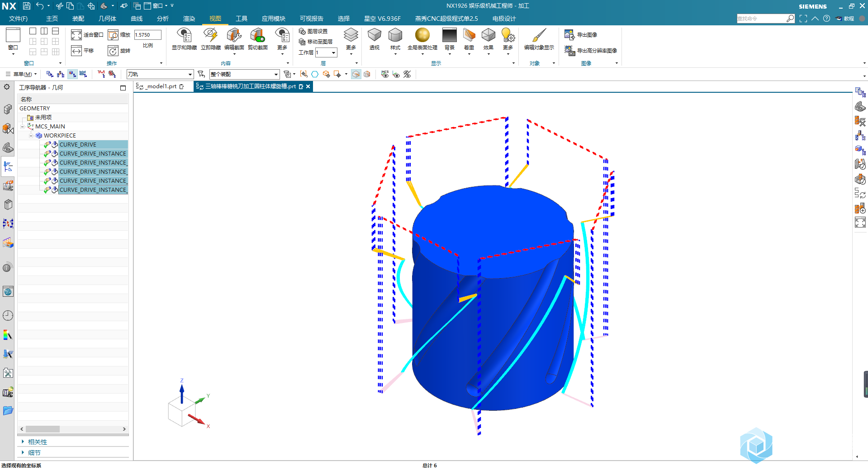Open the Help question mark icon
The image size is (868, 470).
tap(827, 19)
